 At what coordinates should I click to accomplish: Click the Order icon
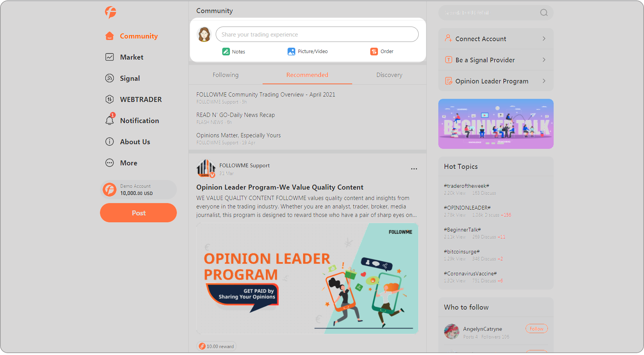(x=374, y=52)
